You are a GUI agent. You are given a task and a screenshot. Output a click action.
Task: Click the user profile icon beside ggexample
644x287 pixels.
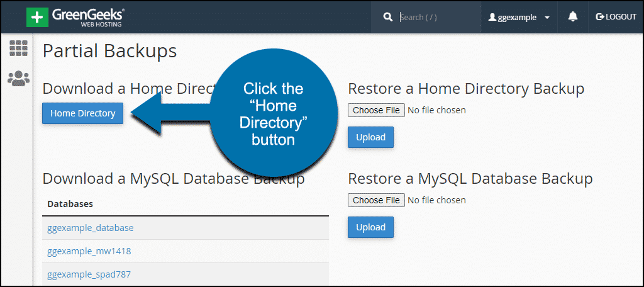click(492, 18)
